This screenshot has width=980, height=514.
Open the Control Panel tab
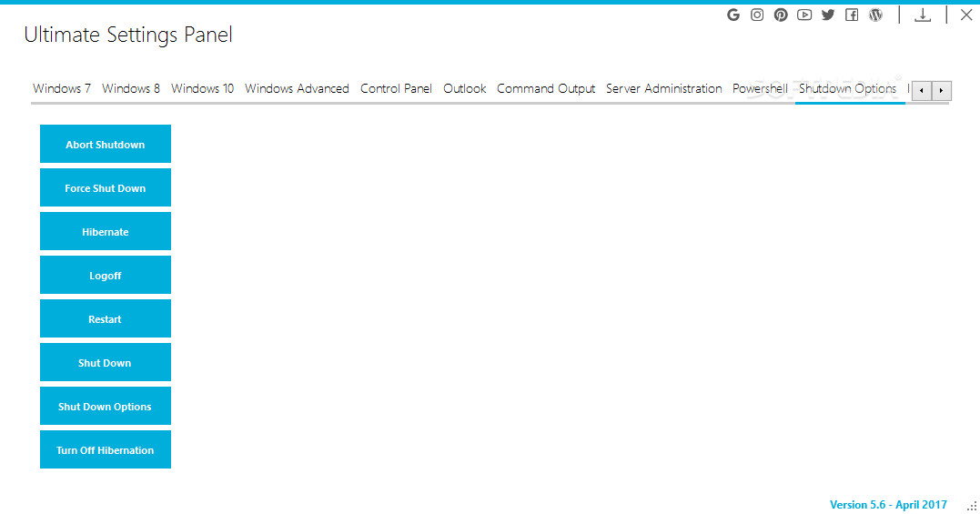point(396,88)
